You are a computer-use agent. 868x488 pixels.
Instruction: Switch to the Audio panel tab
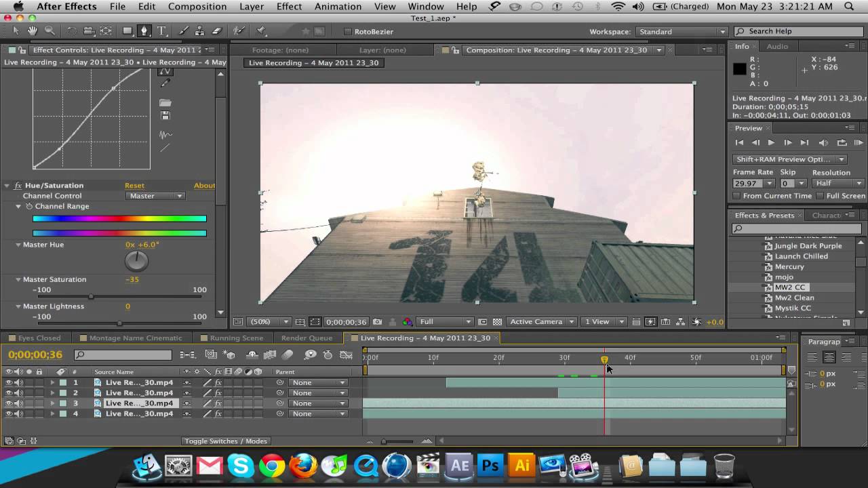point(777,47)
